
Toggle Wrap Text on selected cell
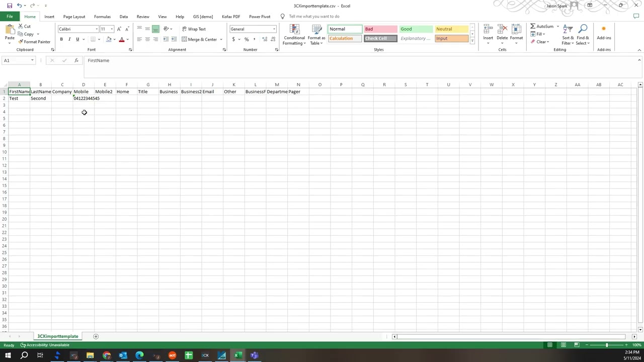click(194, 29)
